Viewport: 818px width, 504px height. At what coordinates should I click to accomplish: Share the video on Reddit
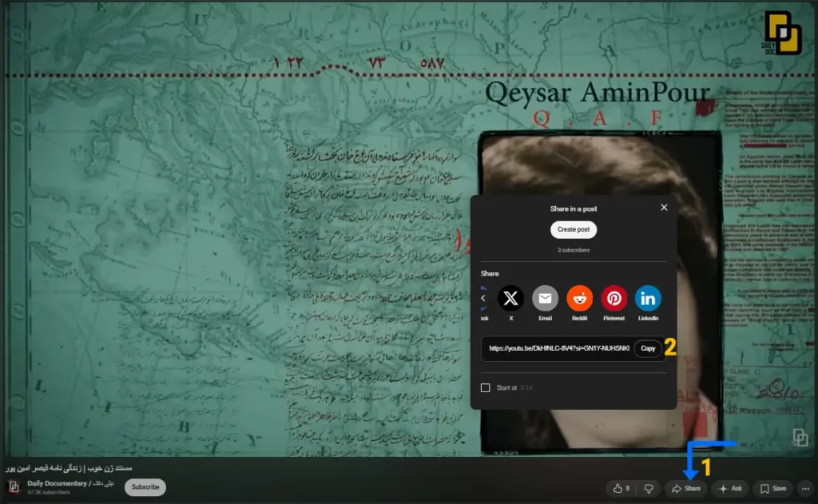579,299
